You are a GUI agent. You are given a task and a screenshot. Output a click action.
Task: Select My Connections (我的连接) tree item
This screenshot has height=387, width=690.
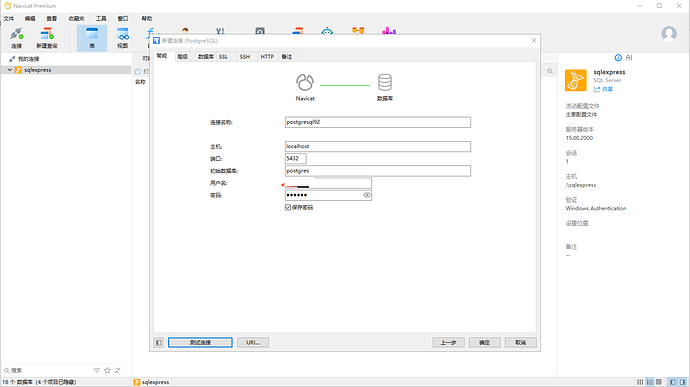coord(28,59)
